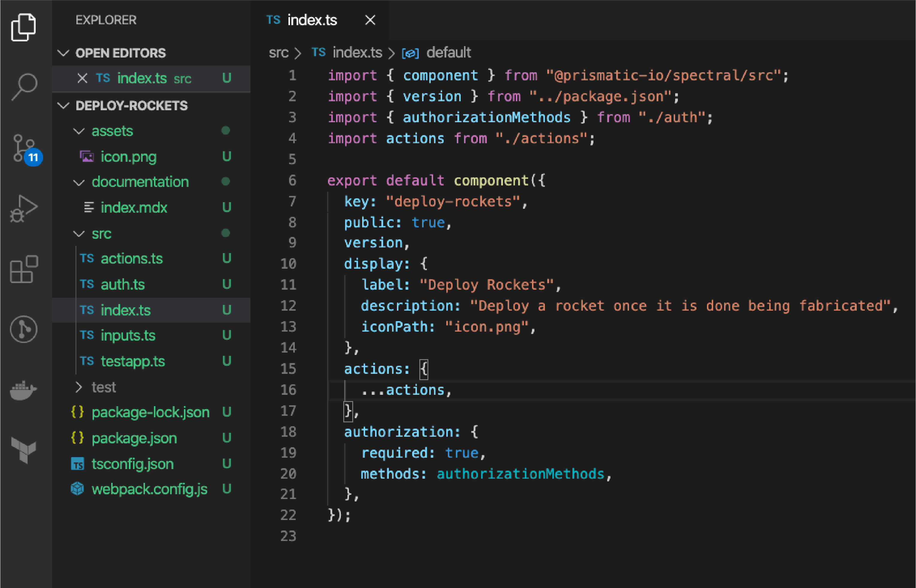Click the "icon.png" iconPath string
The width and height of the screenshot is (916, 588).
[x=487, y=327]
